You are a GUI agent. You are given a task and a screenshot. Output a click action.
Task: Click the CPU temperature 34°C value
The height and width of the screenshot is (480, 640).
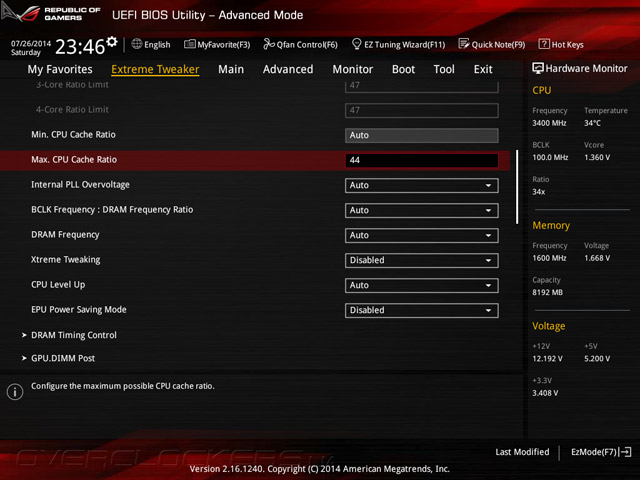click(x=592, y=123)
